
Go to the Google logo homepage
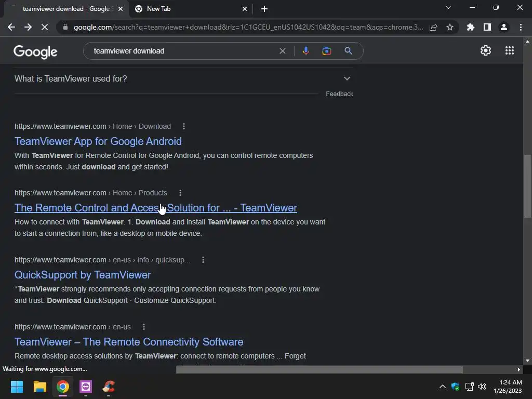point(35,51)
